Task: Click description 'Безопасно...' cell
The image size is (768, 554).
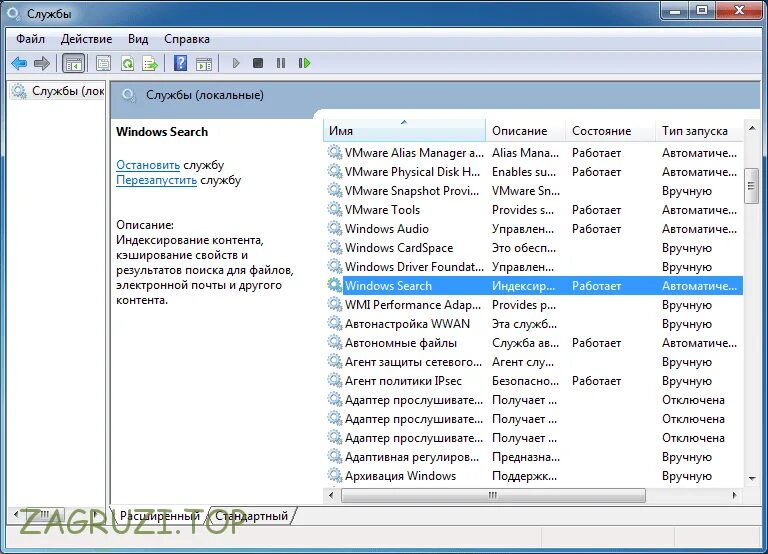Action: pyautogui.click(x=526, y=381)
